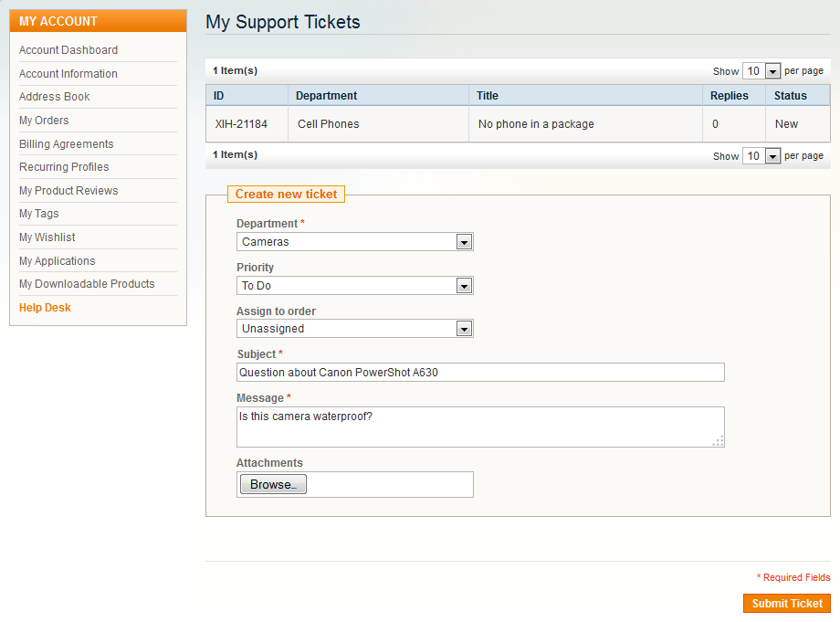Change bottom Show per page dropdown
The height and width of the screenshot is (622, 840).
tap(761, 156)
